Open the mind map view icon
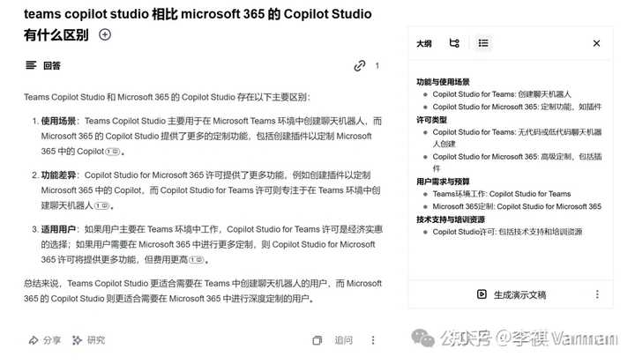Screen dimensions: 635x364 [x=454, y=43]
